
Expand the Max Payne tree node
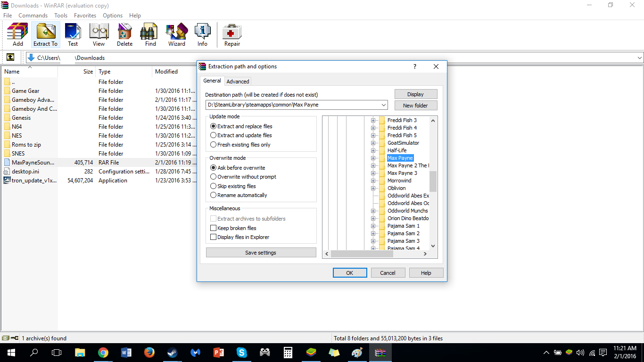tap(373, 158)
